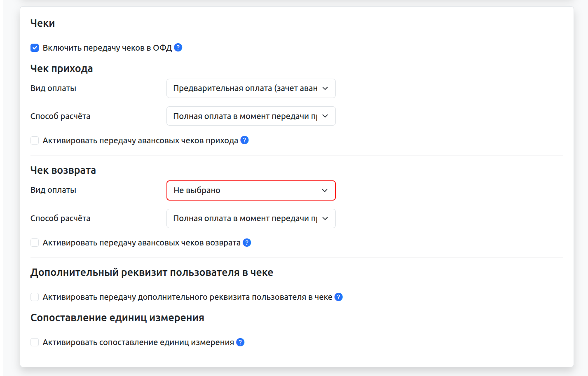588x376 pixels.
Task: Click Вид оплаты label in Чек возврата
Action: tap(53, 190)
